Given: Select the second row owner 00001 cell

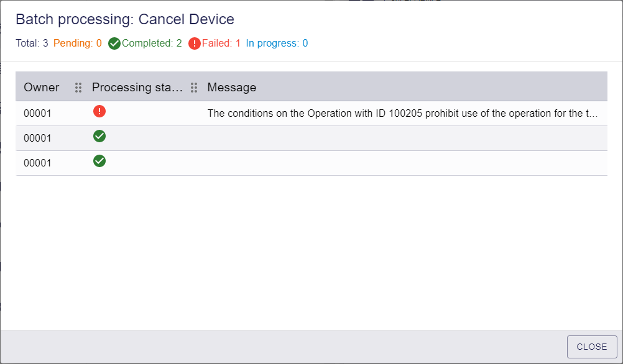Looking at the screenshot, I should pyautogui.click(x=38, y=138).
